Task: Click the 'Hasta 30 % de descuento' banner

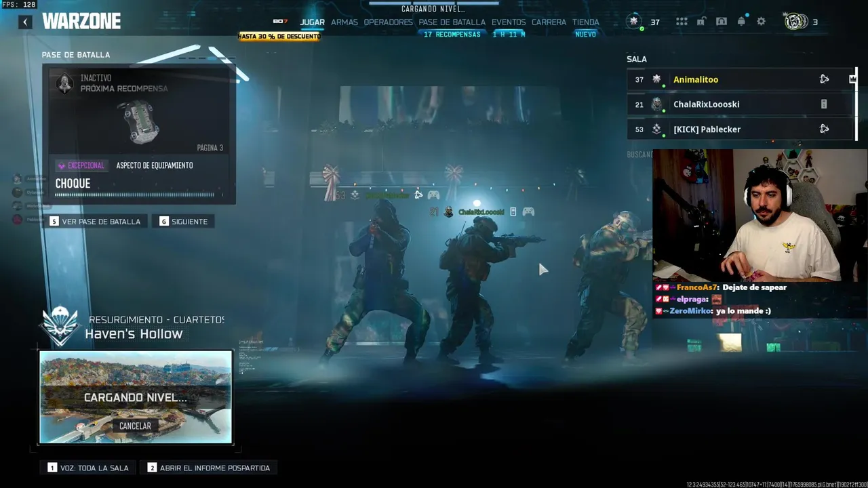Action: (279, 36)
